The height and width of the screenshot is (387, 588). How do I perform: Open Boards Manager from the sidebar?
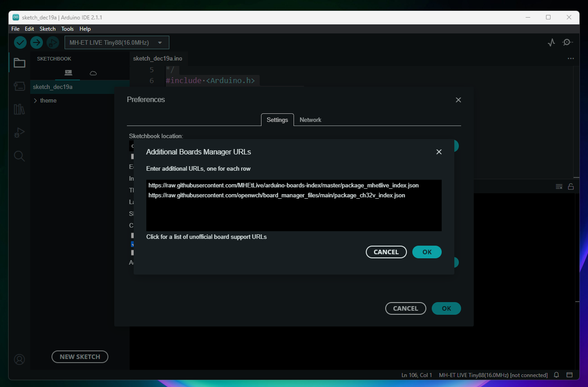coord(19,86)
